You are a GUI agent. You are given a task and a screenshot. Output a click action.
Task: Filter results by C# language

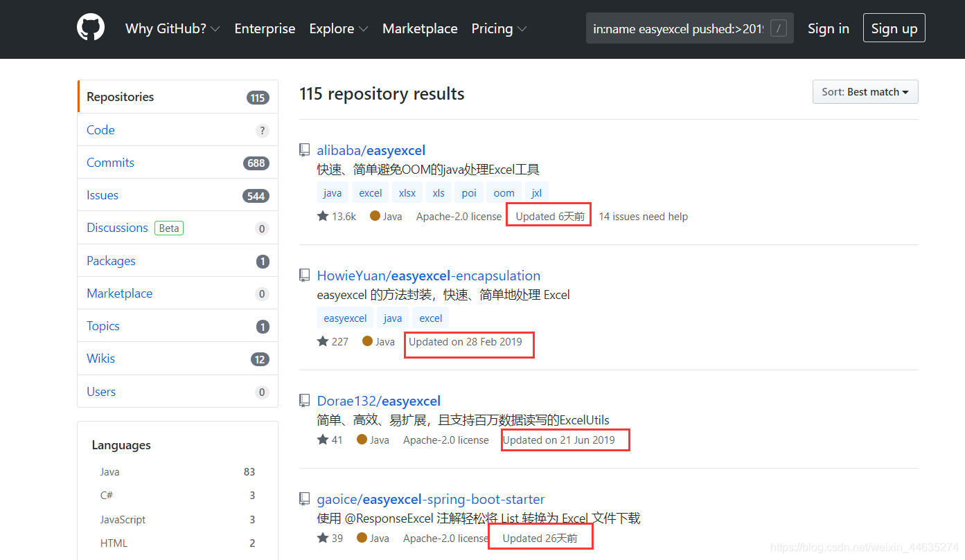click(x=177, y=496)
